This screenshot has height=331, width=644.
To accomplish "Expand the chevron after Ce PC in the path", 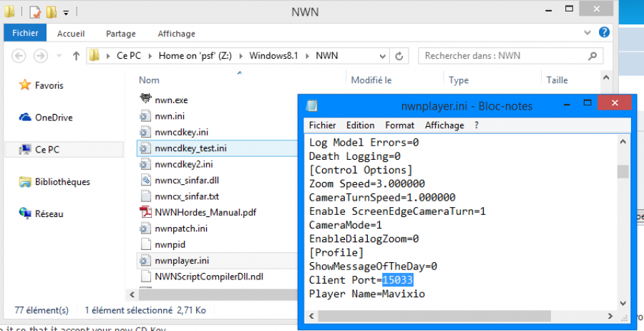I will [150, 56].
